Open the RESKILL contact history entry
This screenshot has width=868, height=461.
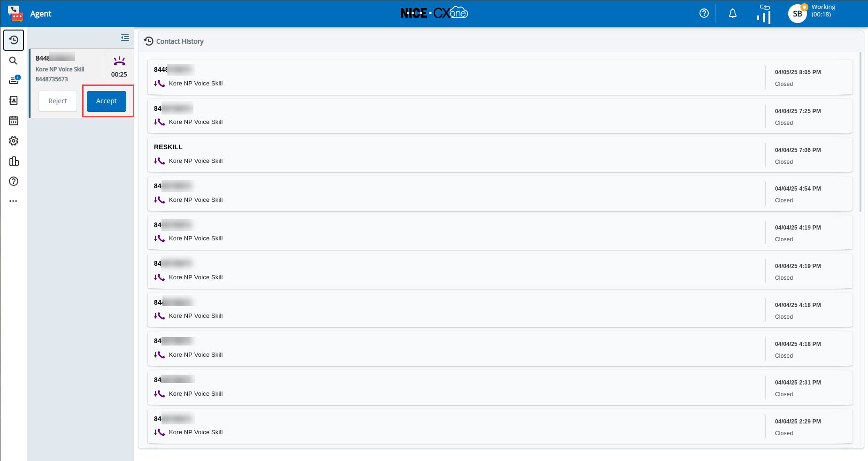point(500,154)
